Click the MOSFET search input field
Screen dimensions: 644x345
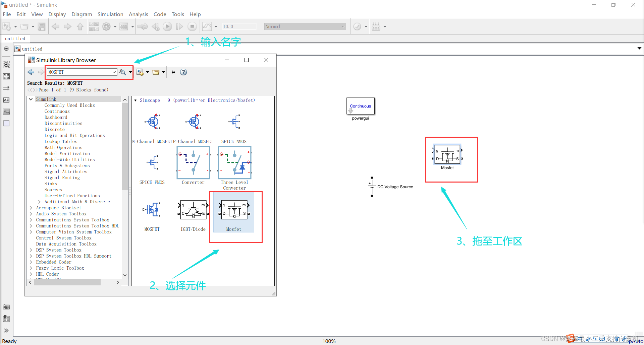coord(79,72)
